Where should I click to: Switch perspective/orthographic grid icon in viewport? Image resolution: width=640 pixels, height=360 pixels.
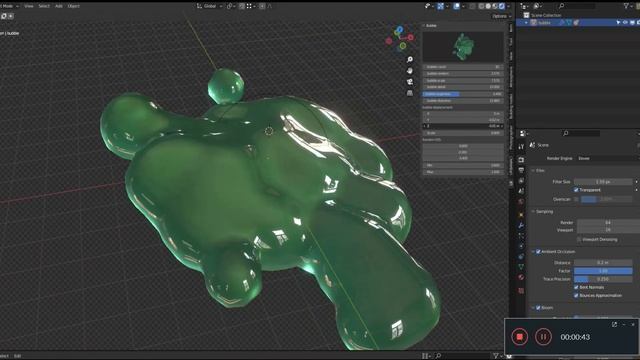[x=410, y=93]
